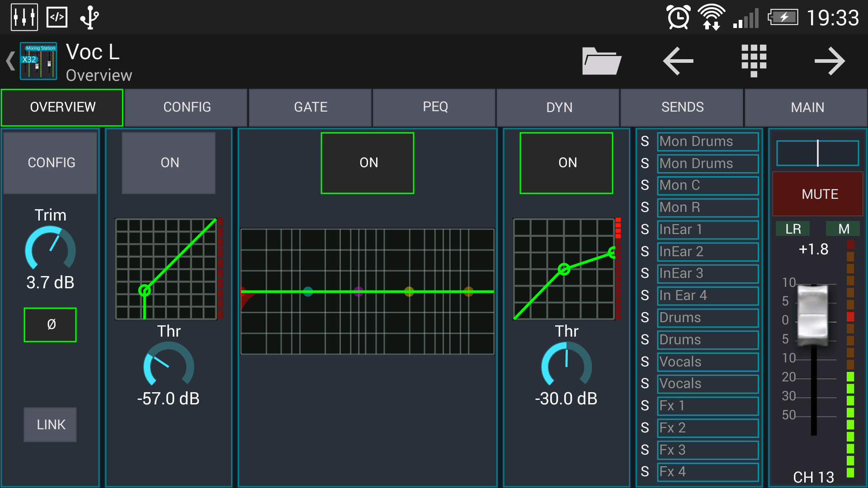This screenshot has width=868, height=488.
Task: Switch to the SENDS tab
Action: click(682, 107)
